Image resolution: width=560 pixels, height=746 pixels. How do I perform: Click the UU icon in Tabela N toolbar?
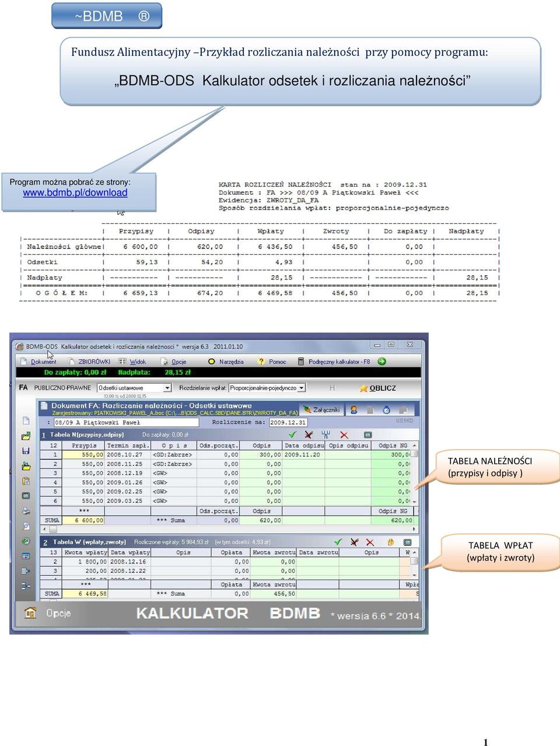325,435
